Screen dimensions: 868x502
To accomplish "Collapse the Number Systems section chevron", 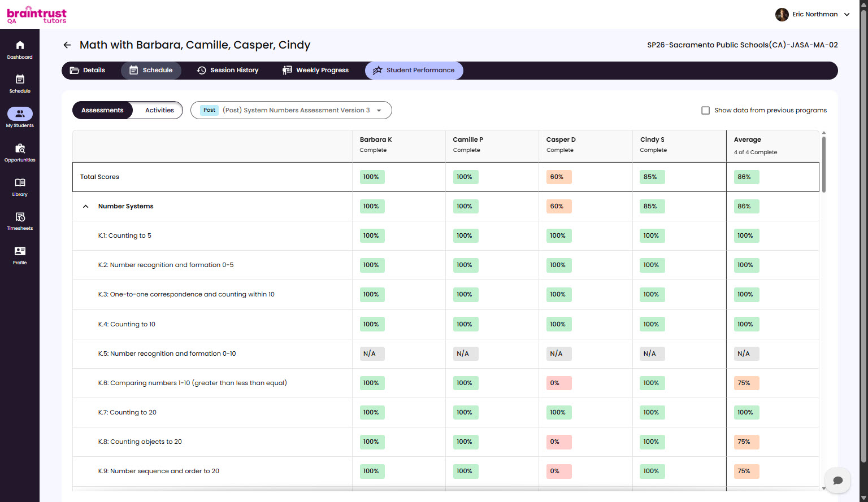I will [x=86, y=206].
